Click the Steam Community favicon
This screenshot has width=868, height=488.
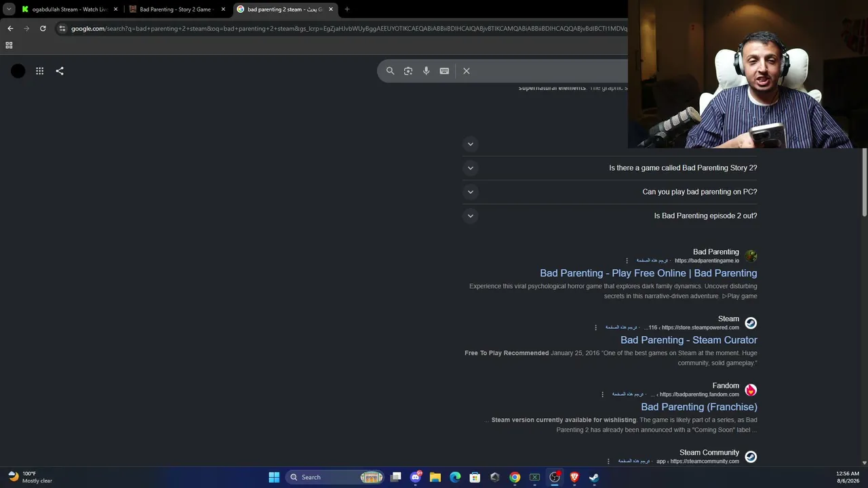tap(751, 457)
